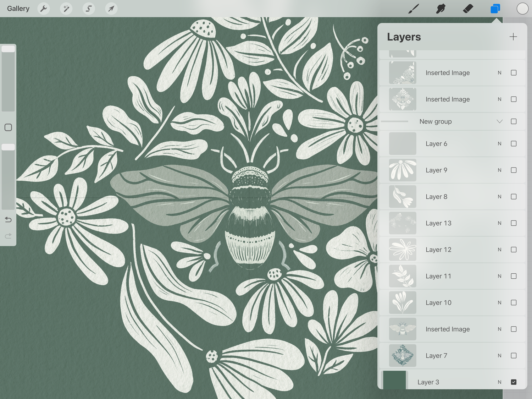Hide Layer 3 using its checkbox
The height and width of the screenshot is (399, 532).
pyautogui.click(x=514, y=382)
